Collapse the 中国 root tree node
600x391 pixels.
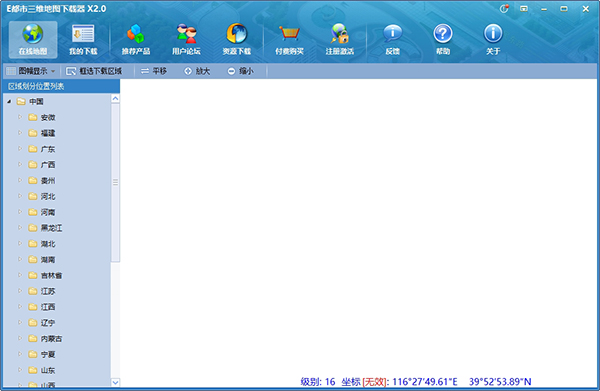pyautogui.click(x=9, y=101)
